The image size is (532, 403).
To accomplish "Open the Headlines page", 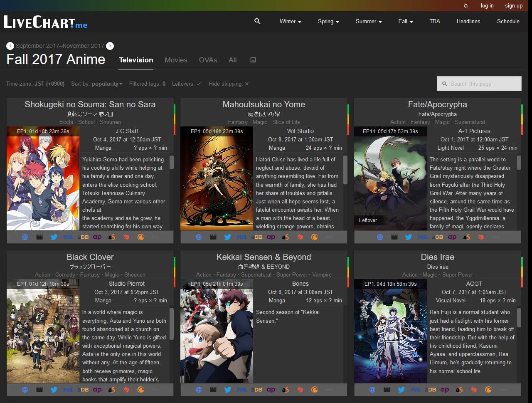I will (x=468, y=21).
